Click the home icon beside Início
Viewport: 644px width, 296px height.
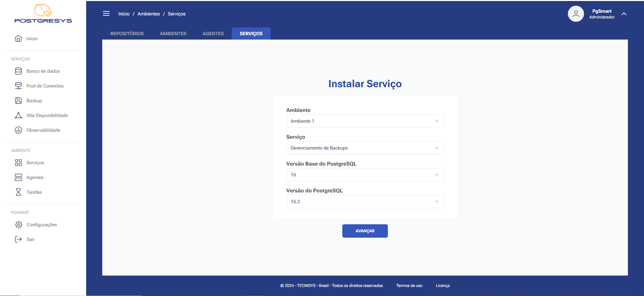click(x=18, y=39)
